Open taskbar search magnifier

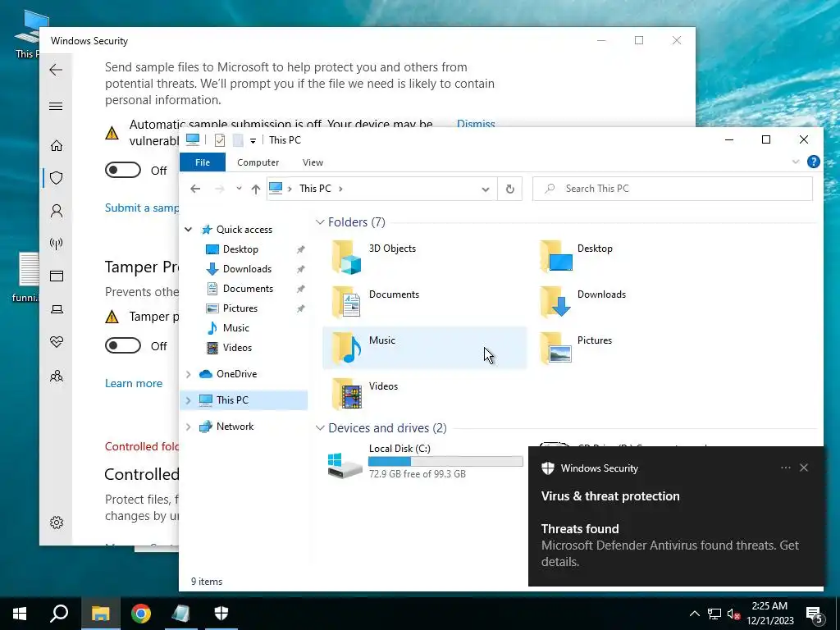coord(59,614)
